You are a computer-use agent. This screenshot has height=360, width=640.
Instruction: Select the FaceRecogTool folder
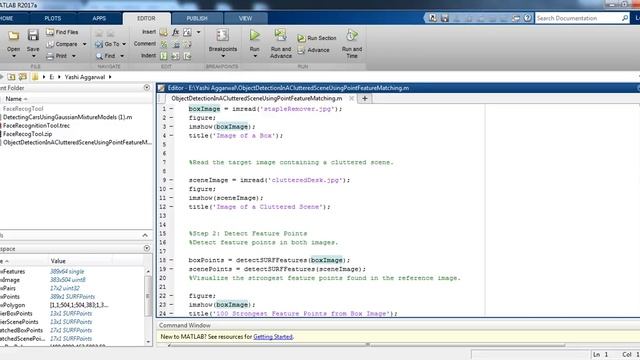coord(23,109)
